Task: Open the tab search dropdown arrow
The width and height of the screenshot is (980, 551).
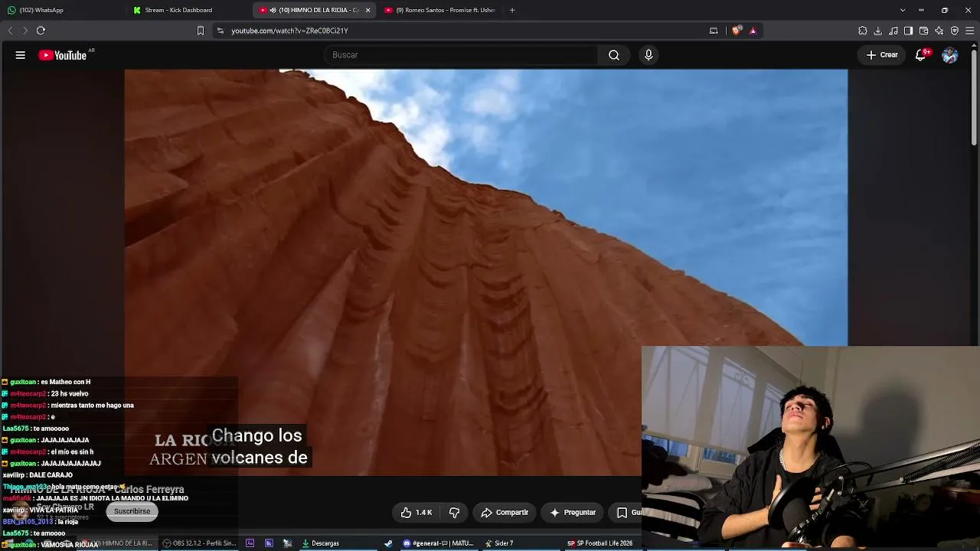Action: [903, 10]
